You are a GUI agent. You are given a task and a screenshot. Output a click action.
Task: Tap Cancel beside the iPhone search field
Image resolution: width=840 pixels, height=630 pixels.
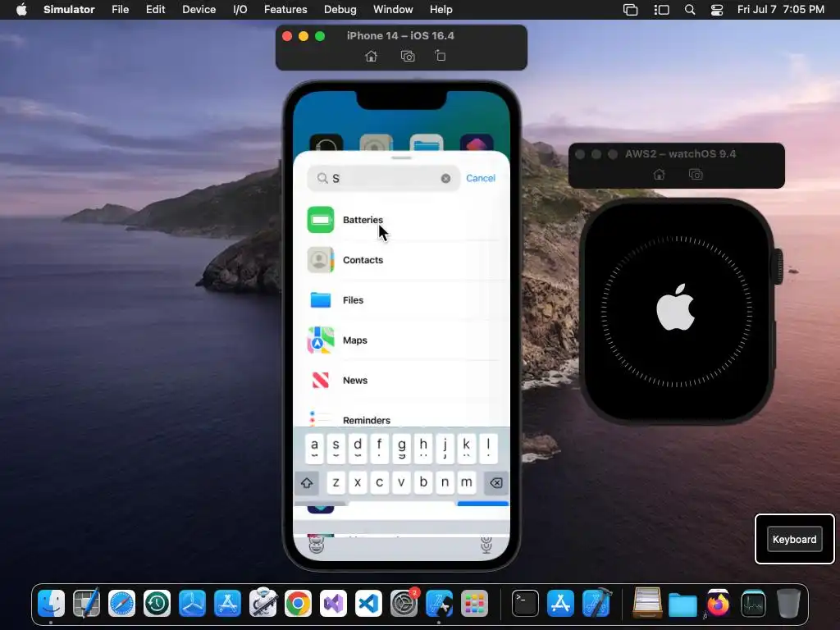[x=481, y=178]
